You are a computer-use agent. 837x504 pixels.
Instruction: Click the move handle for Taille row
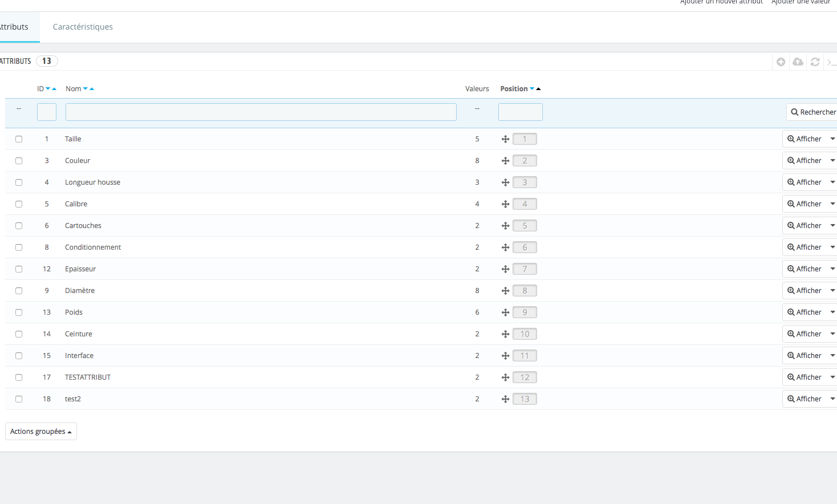(x=505, y=139)
